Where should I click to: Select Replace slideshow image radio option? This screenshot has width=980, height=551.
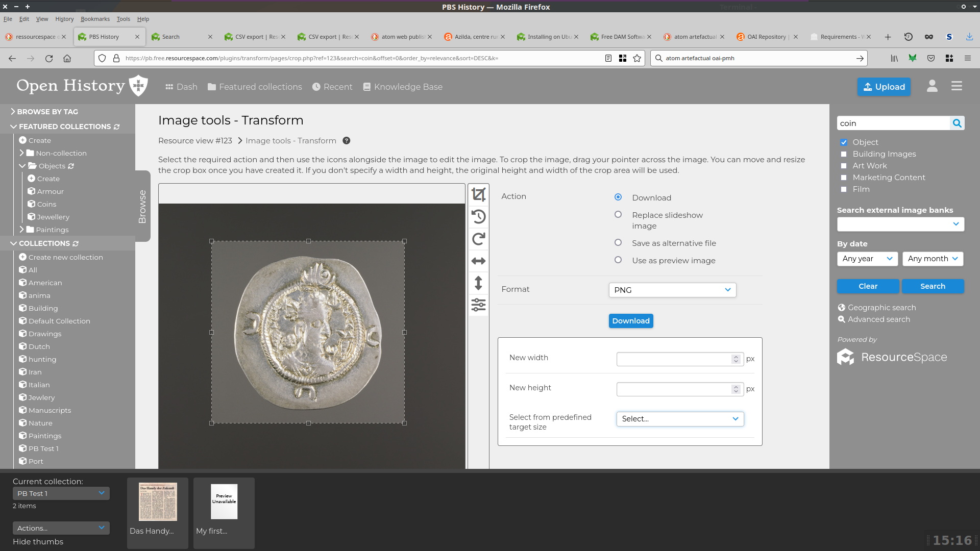[618, 215]
